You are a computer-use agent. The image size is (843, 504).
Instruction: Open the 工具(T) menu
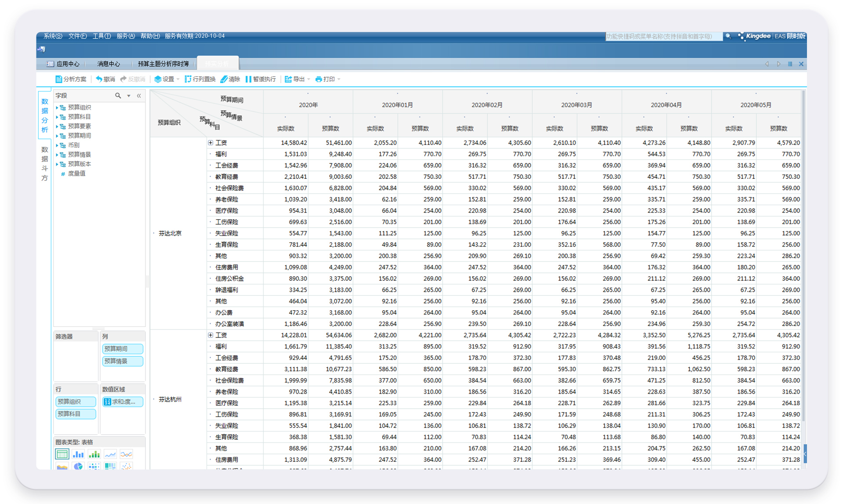102,36
